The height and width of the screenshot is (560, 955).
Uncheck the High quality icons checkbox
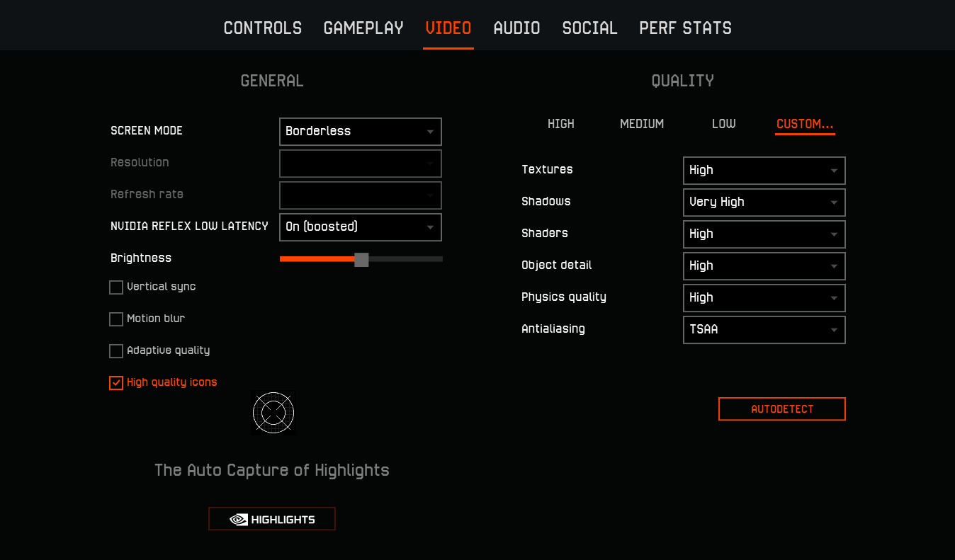coord(116,383)
